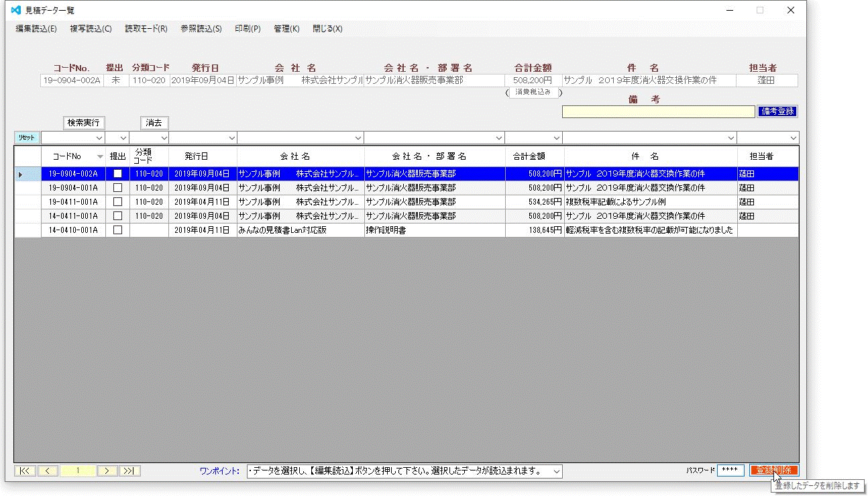
Task: Expand the 会社名 filter dropdown
Action: [x=358, y=138]
